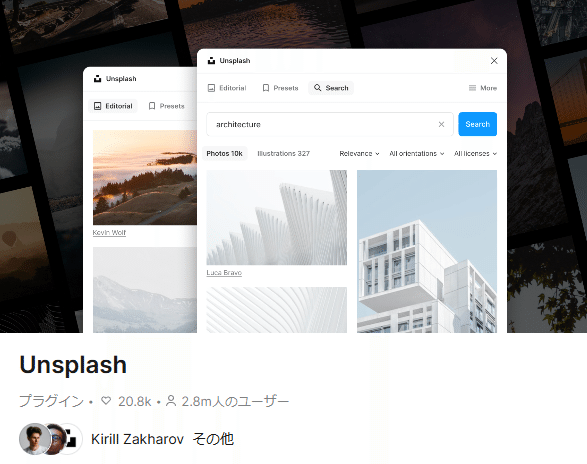The height and width of the screenshot is (464, 587).
Task: Switch to the Editorial tab in front panel
Action: [227, 88]
